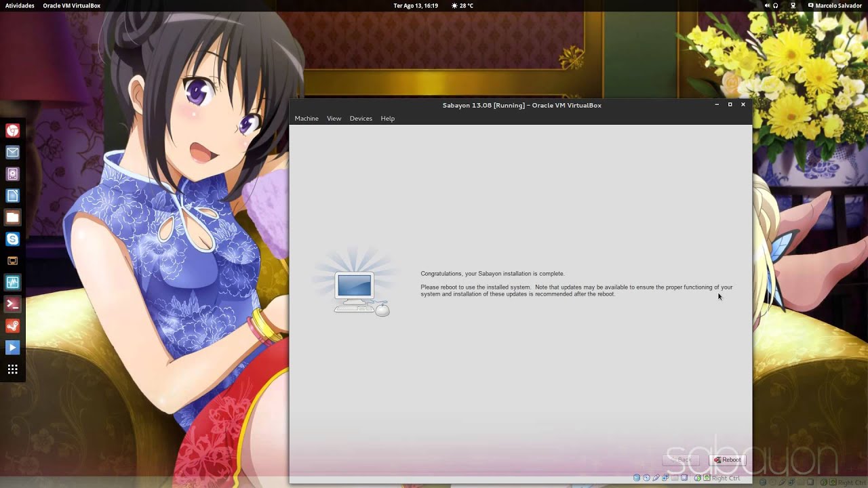Open Steam from the dock
Image resolution: width=868 pixels, height=488 pixels.
coord(12,326)
